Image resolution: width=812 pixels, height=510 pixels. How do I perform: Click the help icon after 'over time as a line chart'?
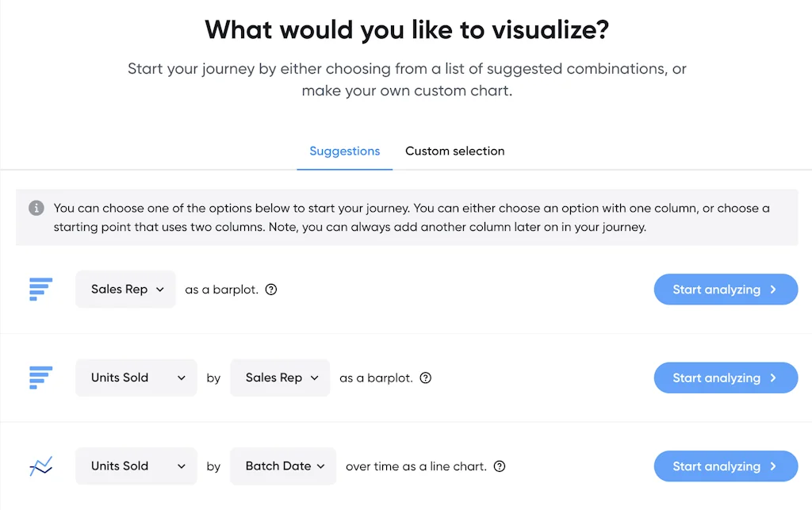coord(500,466)
